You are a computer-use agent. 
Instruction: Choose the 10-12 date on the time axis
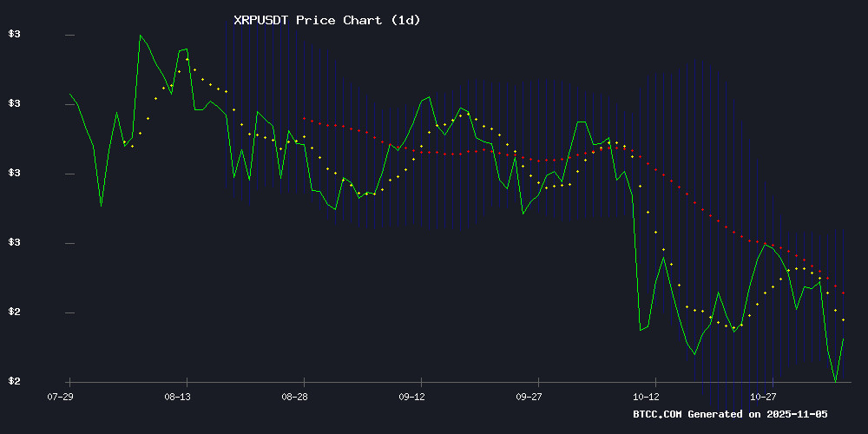point(646,396)
